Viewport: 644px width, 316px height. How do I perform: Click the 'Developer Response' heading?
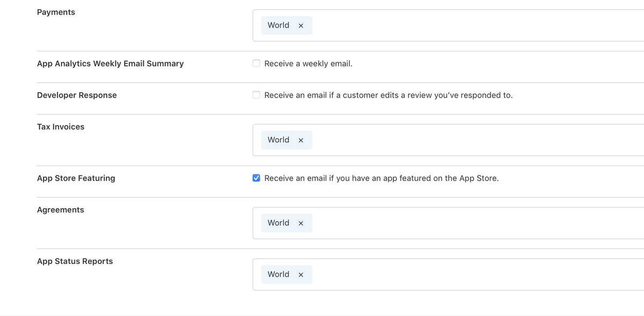[x=77, y=95]
